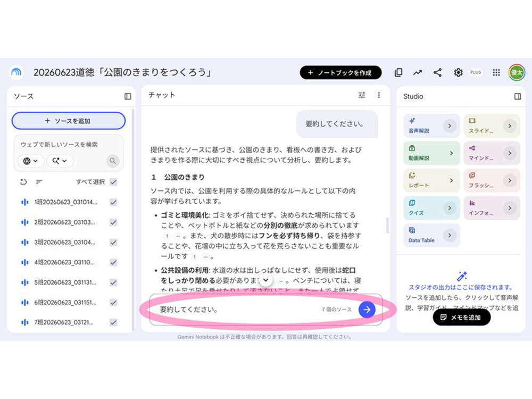The height and width of the screenshot is (399, 532).
Task: Send the message with the blue arrow button
Action: [x=367, y=310]
